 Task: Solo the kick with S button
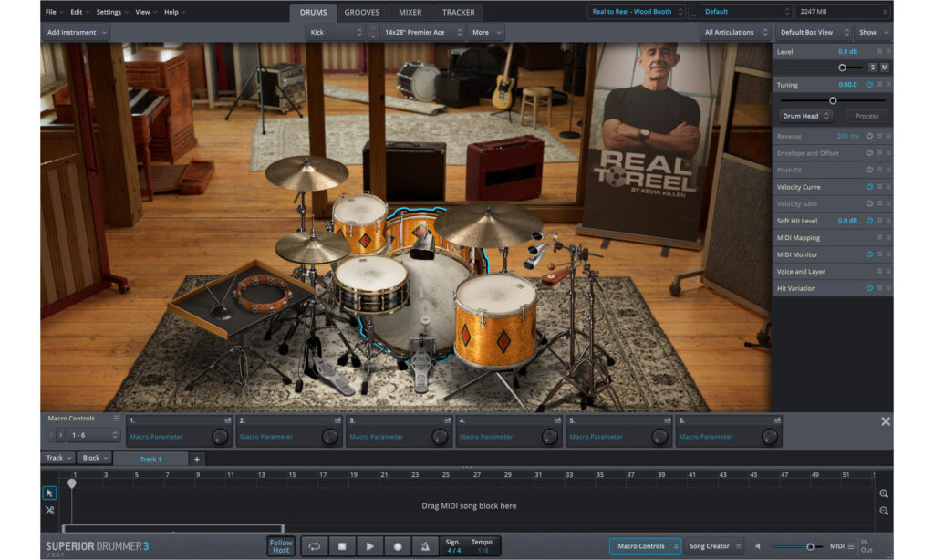[873, 67]
